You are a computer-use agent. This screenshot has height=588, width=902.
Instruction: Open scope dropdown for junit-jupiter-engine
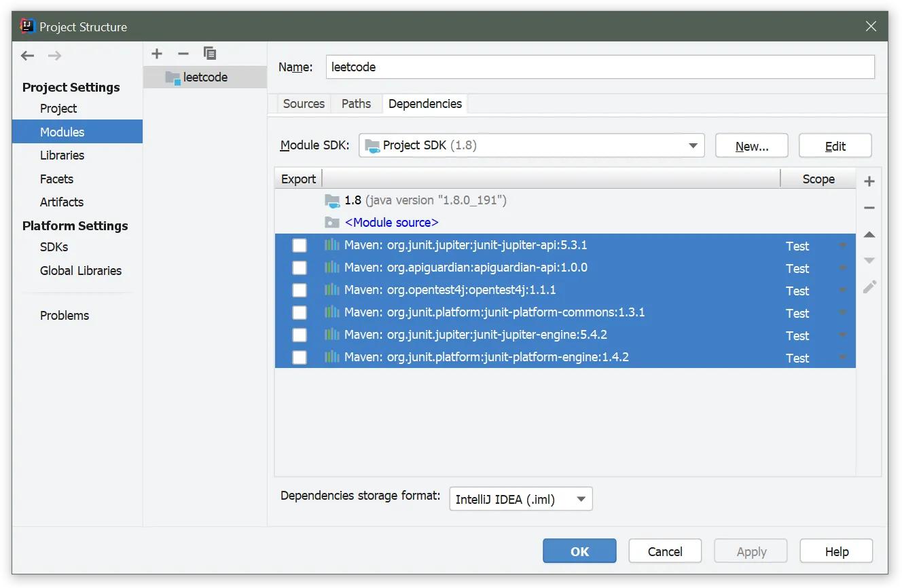coord(843,335)
